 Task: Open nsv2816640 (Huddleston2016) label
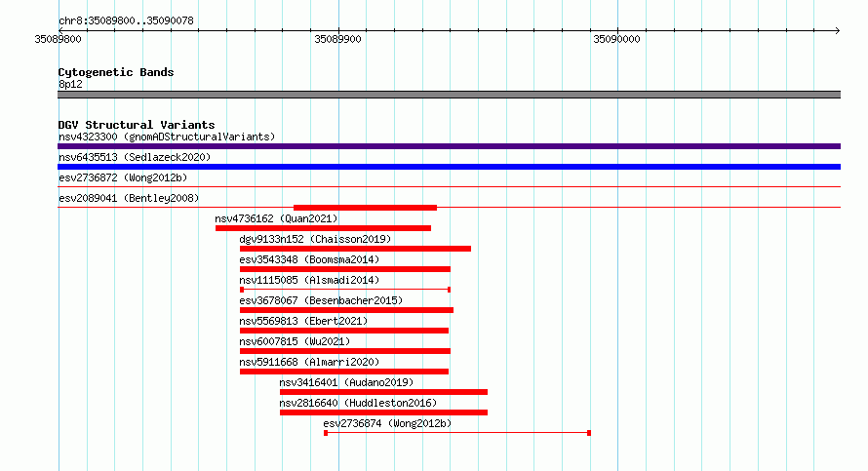coord(358,403)
